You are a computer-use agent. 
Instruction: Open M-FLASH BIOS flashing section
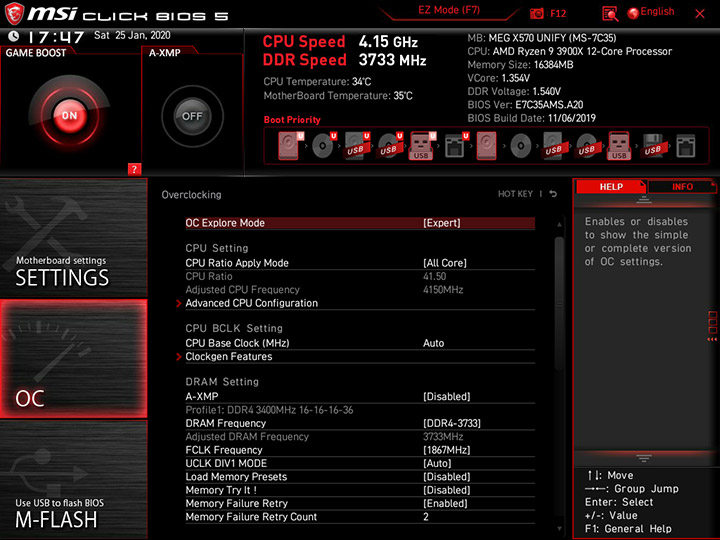[x=73, y=479]
